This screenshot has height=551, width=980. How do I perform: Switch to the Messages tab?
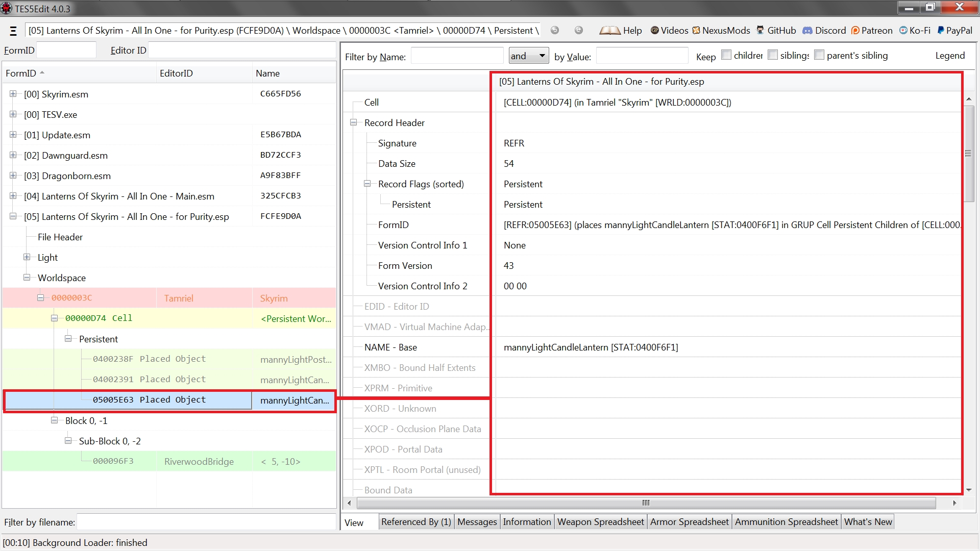click(x=477, y=522)
